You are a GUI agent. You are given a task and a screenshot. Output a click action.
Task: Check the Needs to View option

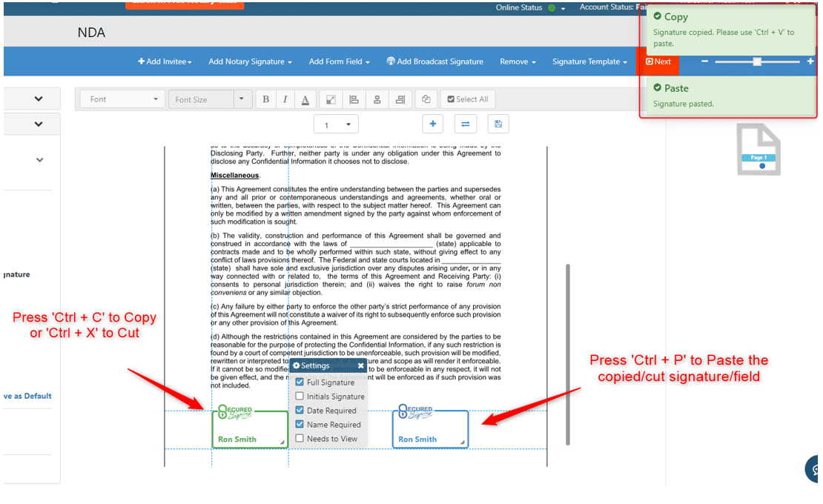tap(300, 439)
